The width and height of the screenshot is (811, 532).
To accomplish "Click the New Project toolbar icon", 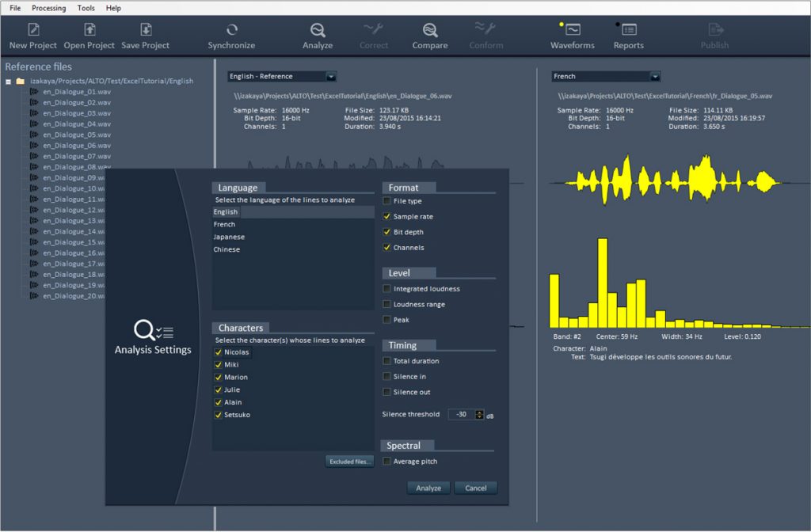I will tap(33, 30).
